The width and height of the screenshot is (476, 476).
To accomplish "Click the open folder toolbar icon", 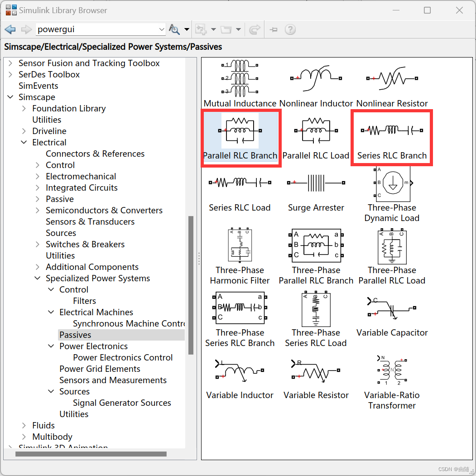I will [x=226, y=29].
